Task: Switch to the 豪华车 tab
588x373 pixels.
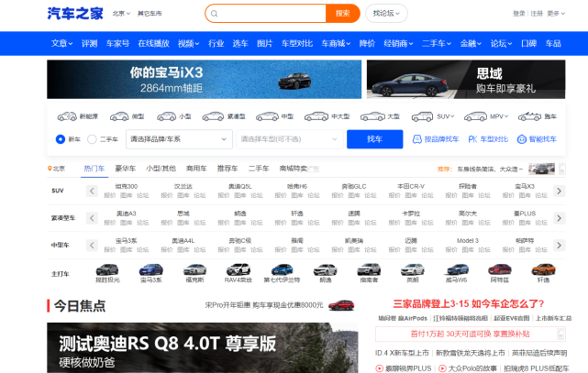Action: click(126, 169)
